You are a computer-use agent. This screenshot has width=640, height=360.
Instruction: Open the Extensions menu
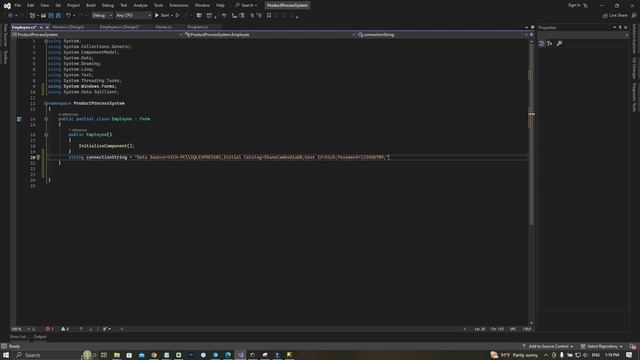(x=179, y=5)
